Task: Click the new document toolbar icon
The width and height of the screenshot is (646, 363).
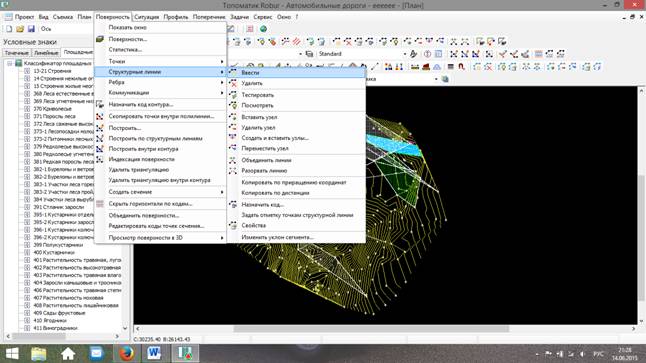Action: [x=9, y=29]
